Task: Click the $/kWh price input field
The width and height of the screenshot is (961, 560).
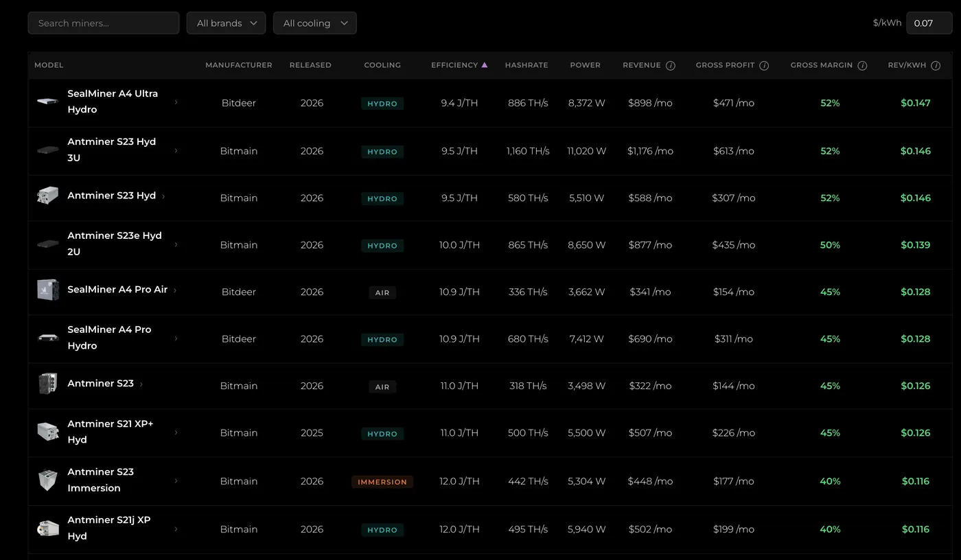Action: coord(929,23)
